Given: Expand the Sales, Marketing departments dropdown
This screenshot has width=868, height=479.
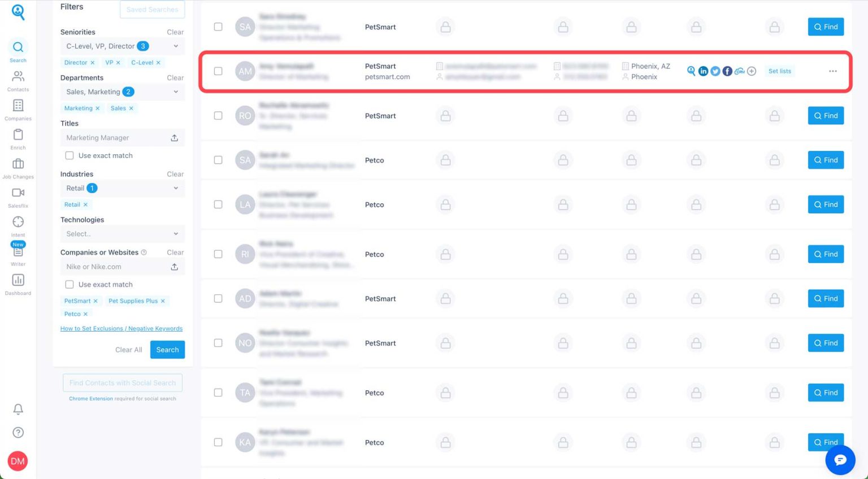Looking at the screenshot, I should coord(122,92).
